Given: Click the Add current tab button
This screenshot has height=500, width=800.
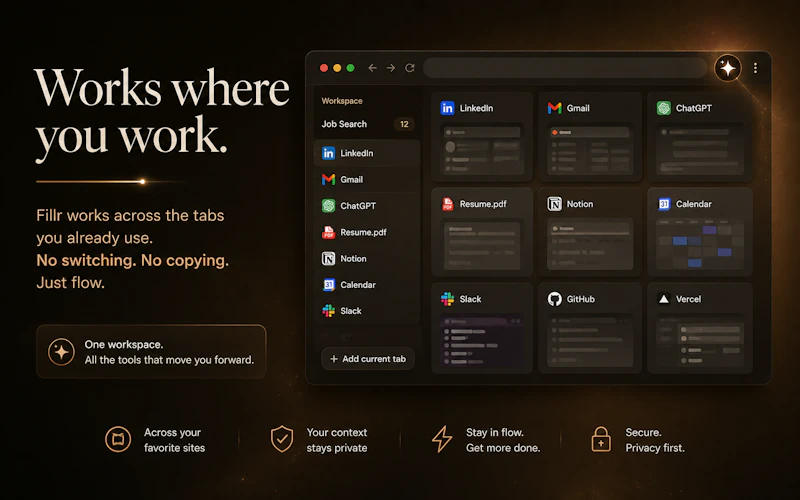Looking at the screenshot, I should (x=368, y=359).
